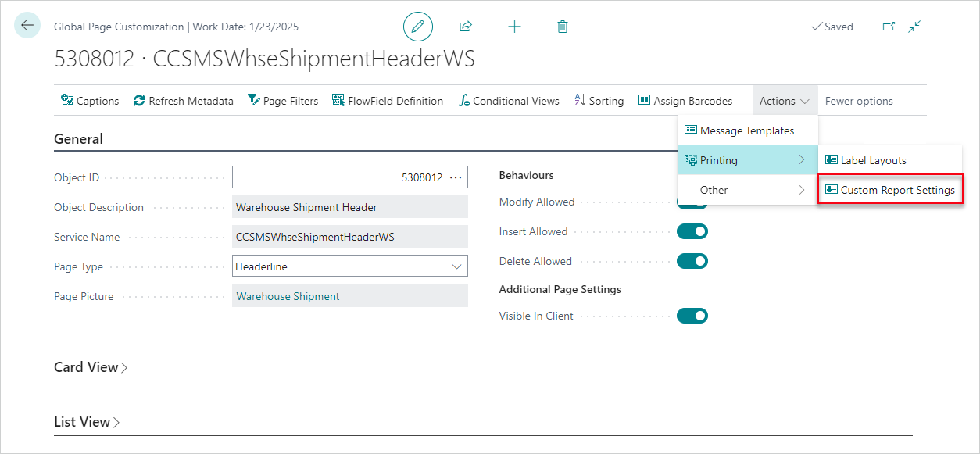The height and width of the screenshot is (454, 980).
Task: Select Custom Report Settings
Action: [x=890, y=189]
